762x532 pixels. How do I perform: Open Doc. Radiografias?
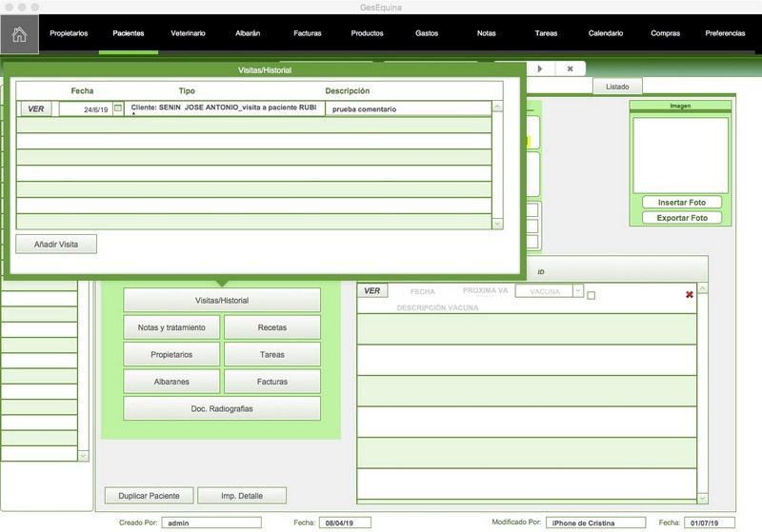tap(222, 408)
